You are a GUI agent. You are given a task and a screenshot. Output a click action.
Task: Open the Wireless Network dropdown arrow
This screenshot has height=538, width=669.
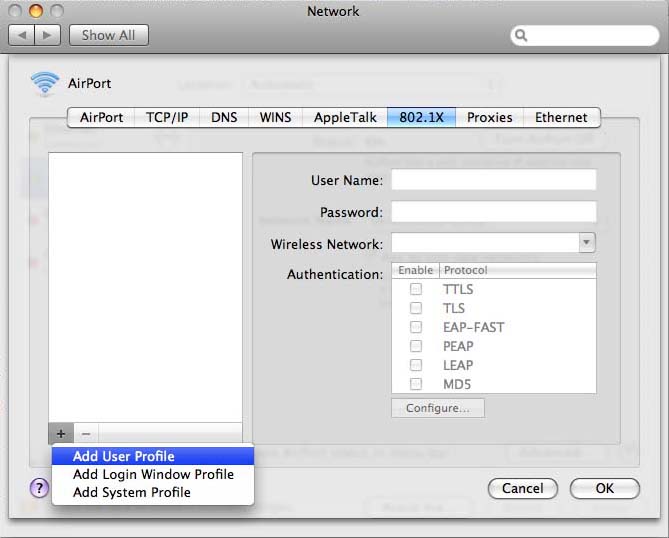coord(587,242)
